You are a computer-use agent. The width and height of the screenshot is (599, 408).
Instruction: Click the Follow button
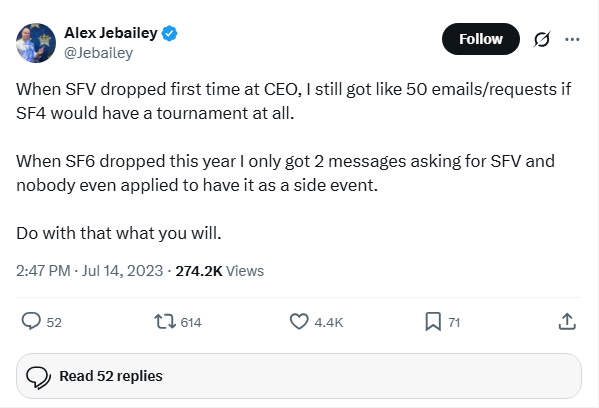(x=481, y=39)
